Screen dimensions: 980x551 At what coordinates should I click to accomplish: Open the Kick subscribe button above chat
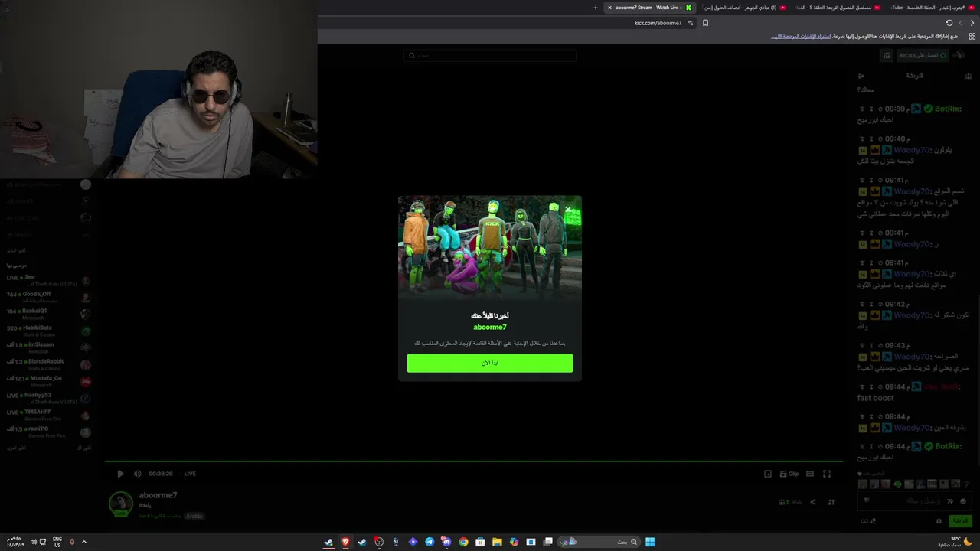click(x=923, y=55)
